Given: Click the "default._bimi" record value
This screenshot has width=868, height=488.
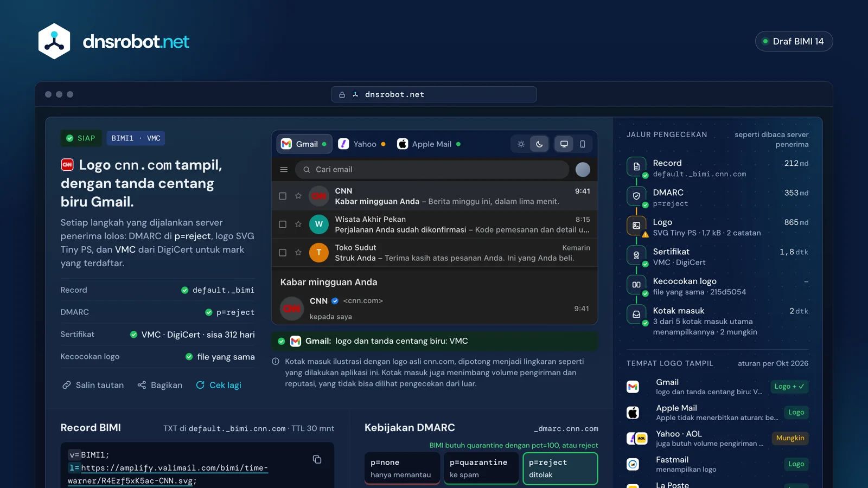Looking at the screenshot, I should tap(224, 290).
